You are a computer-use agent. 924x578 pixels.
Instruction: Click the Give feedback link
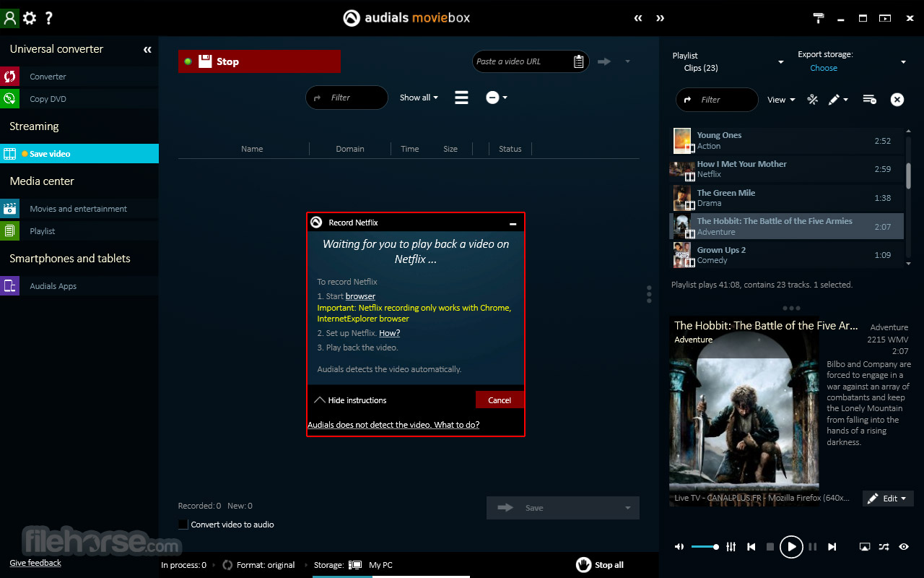click(35, 563)
